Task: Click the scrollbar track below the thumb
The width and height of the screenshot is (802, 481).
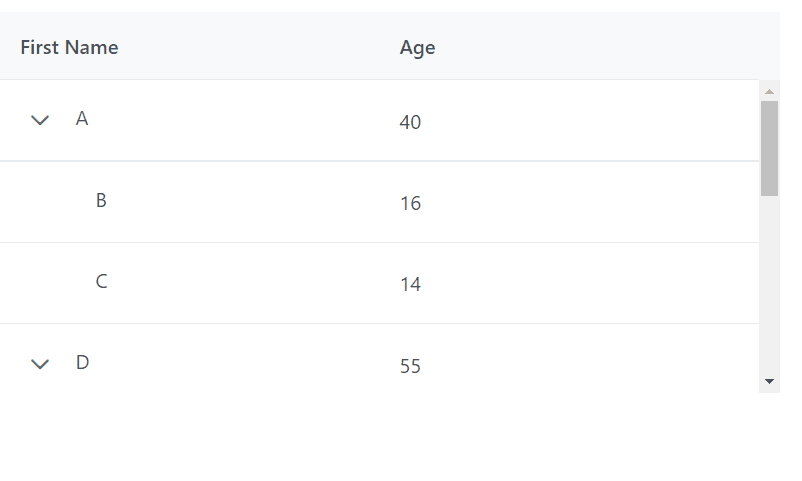Action: 769,290
